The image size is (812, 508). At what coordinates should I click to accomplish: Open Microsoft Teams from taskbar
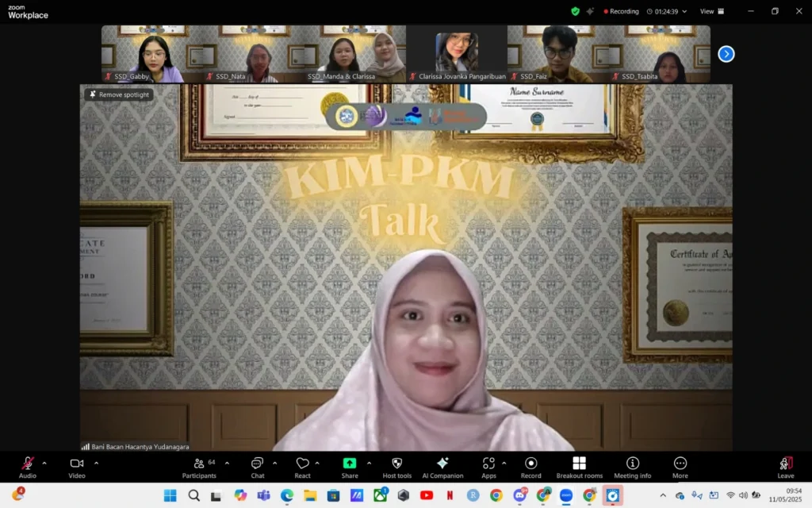coord(263,495)
